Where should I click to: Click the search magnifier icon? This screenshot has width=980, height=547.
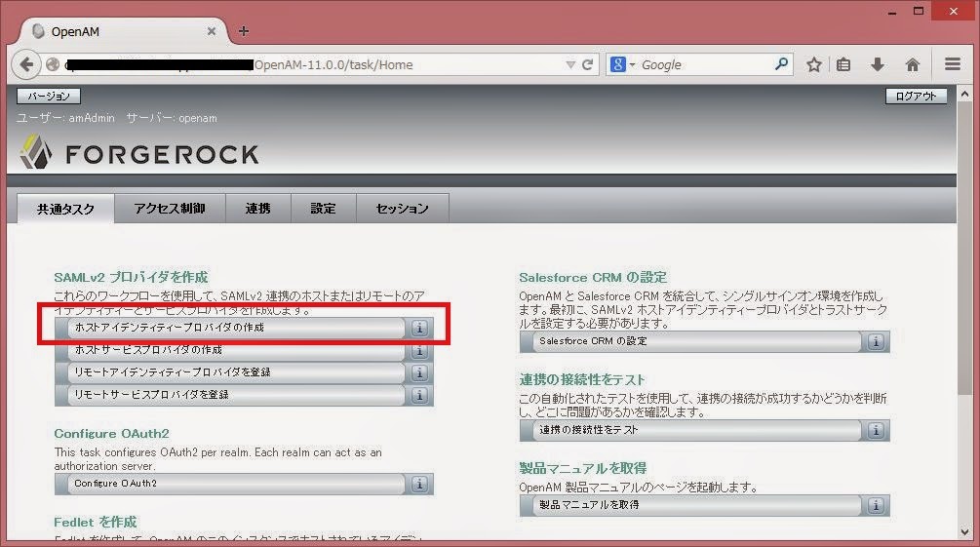[x=781, y=63]
